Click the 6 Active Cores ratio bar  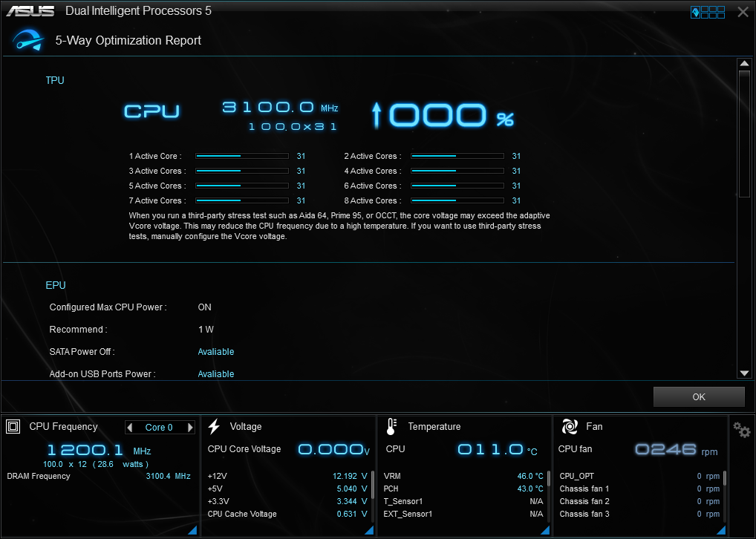coord(457,186)
